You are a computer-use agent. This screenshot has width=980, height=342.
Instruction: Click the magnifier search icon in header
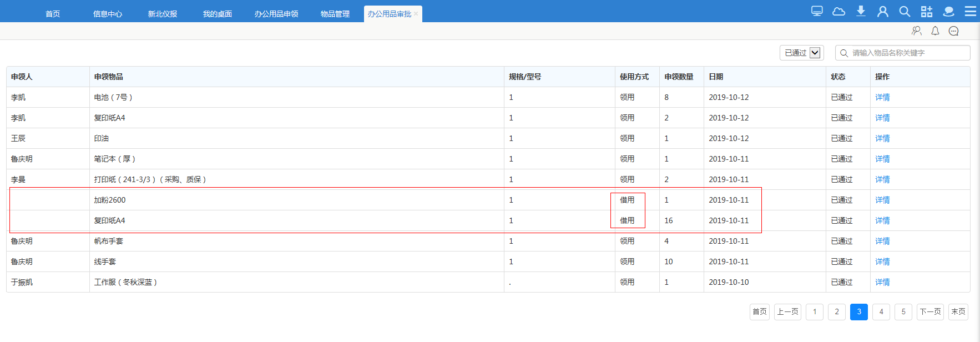905,11
